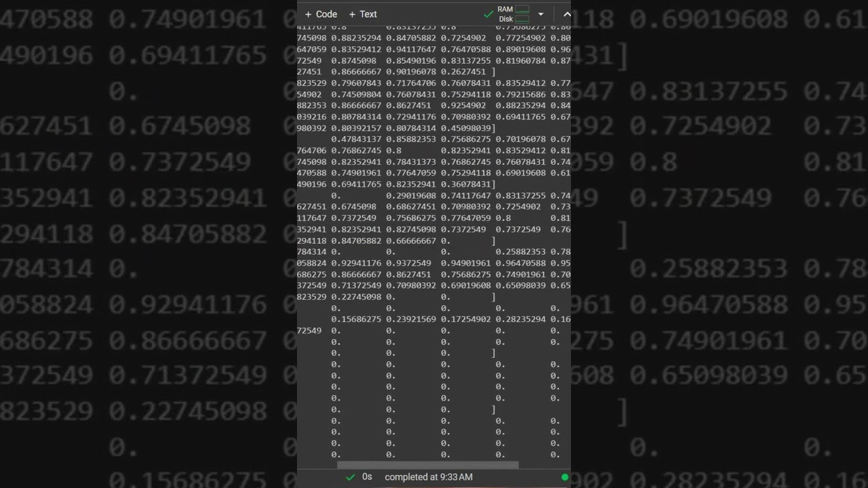
Task: Click the output value 0.79607843
Action: [356, 83]
